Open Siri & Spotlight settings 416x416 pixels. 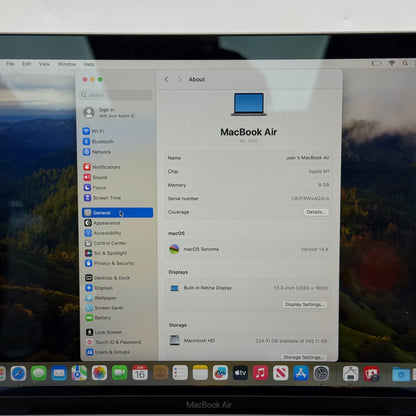pyautogui.click(x=106, y=253)
